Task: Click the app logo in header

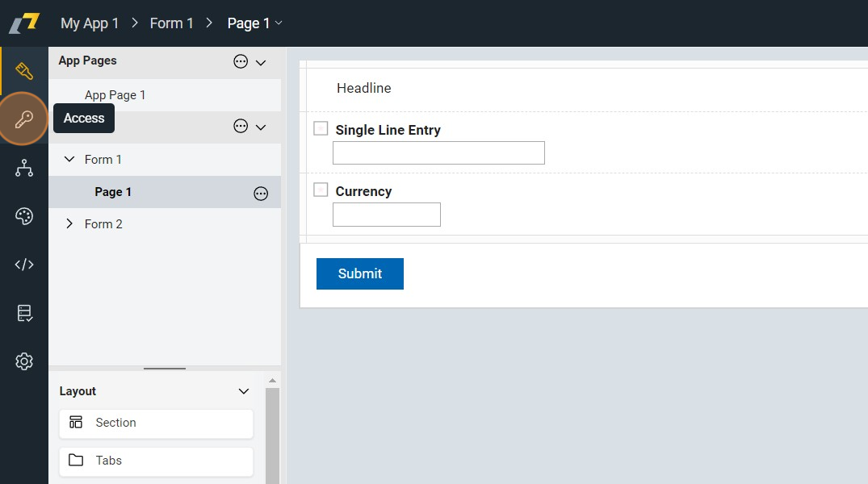Action: click(24, 23)
